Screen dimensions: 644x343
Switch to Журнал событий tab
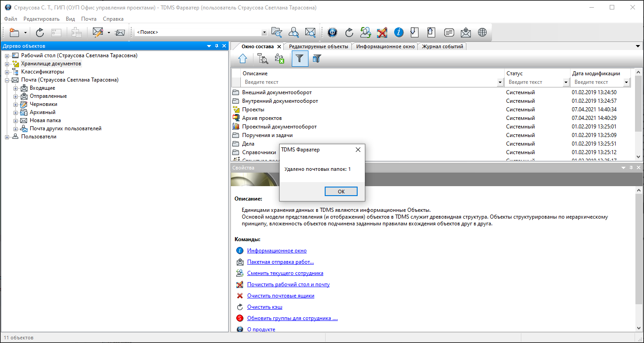(442, 46)
